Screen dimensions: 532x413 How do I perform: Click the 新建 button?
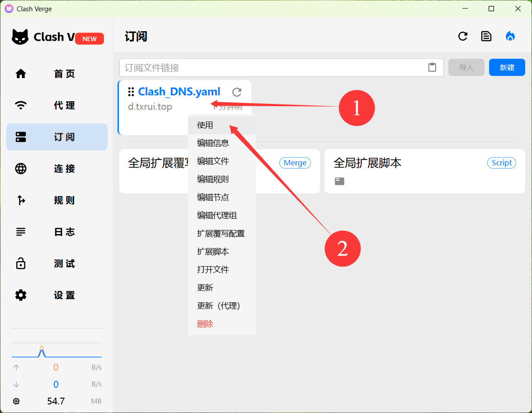click(x=507, y=67)
